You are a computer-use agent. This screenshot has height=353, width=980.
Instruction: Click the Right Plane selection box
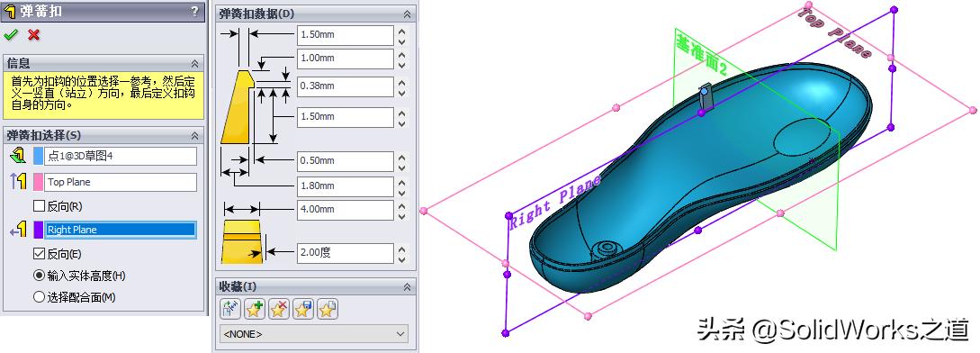[x=121, y=230]
